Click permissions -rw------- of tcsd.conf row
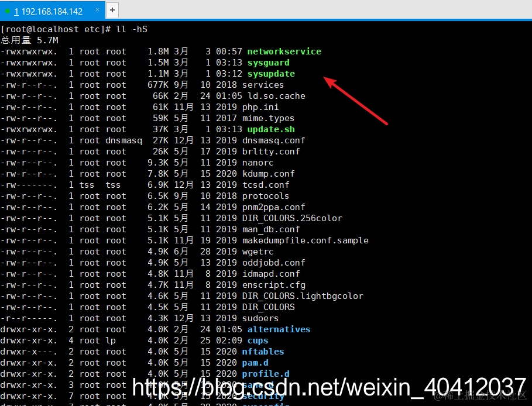Image resolution: width=532 pixels, height=406 pixels. click(29, 185)
